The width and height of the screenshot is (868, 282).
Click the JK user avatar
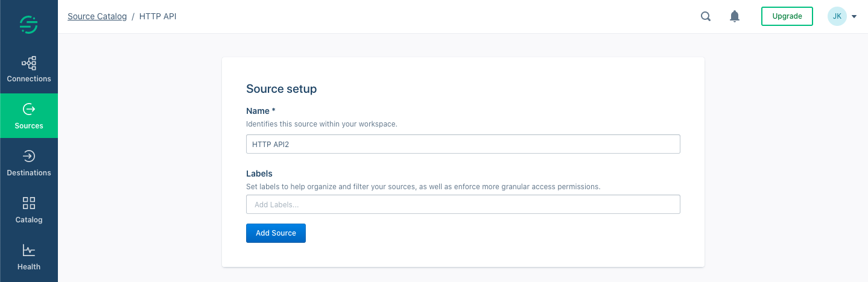coord(837,16)
